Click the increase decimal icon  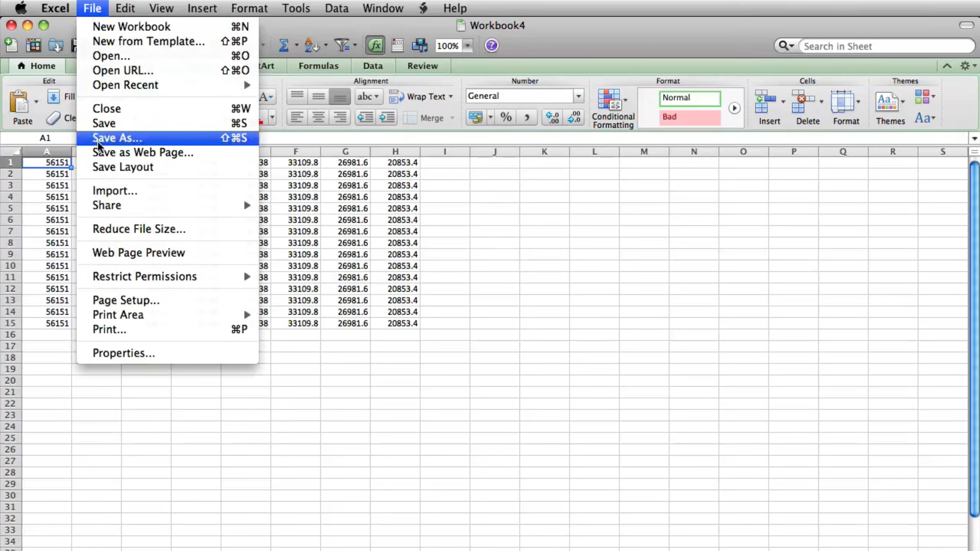click(553, 117)
